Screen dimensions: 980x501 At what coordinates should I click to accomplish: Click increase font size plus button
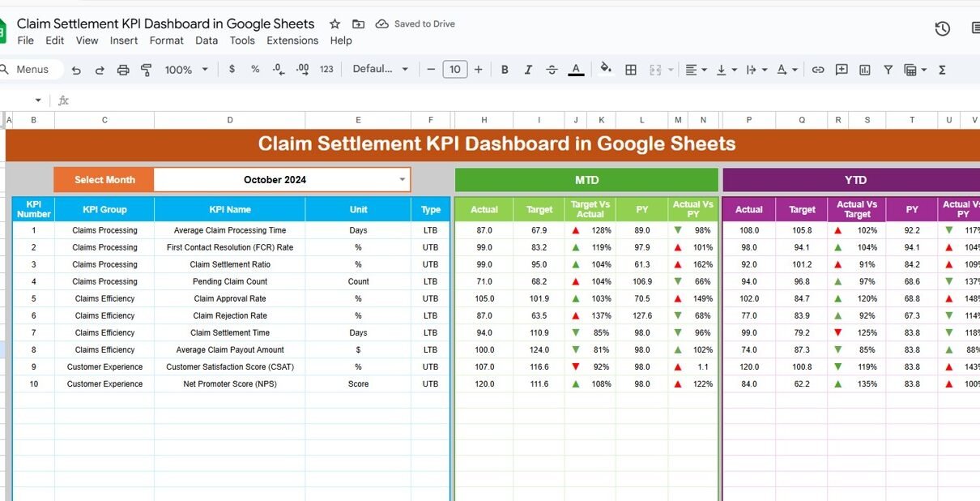pos(478,70)
